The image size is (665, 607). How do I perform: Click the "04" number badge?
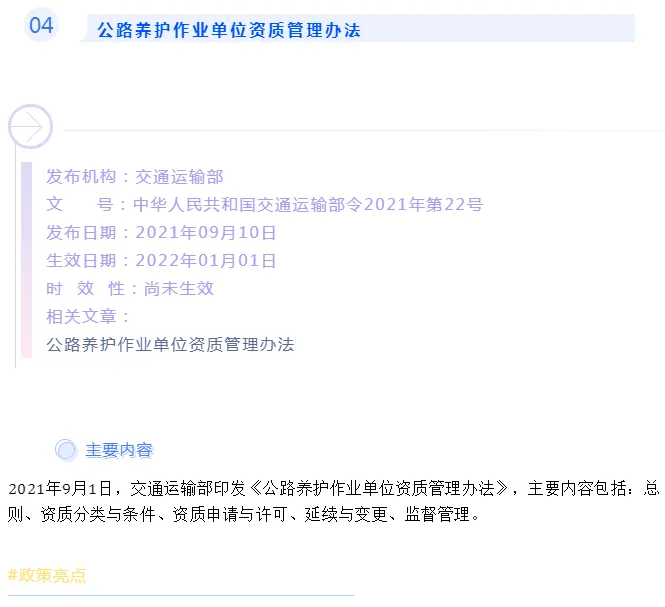pyautogui.click(x=41, y=26)
